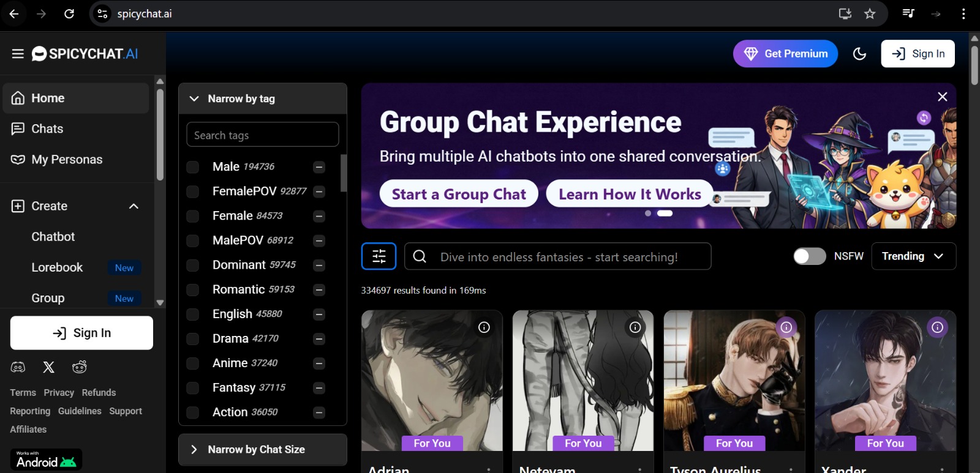Viewport: 980px width, 473px height.
Task: Click the SpicyChat.AI logo
Action: coord(85,54)
